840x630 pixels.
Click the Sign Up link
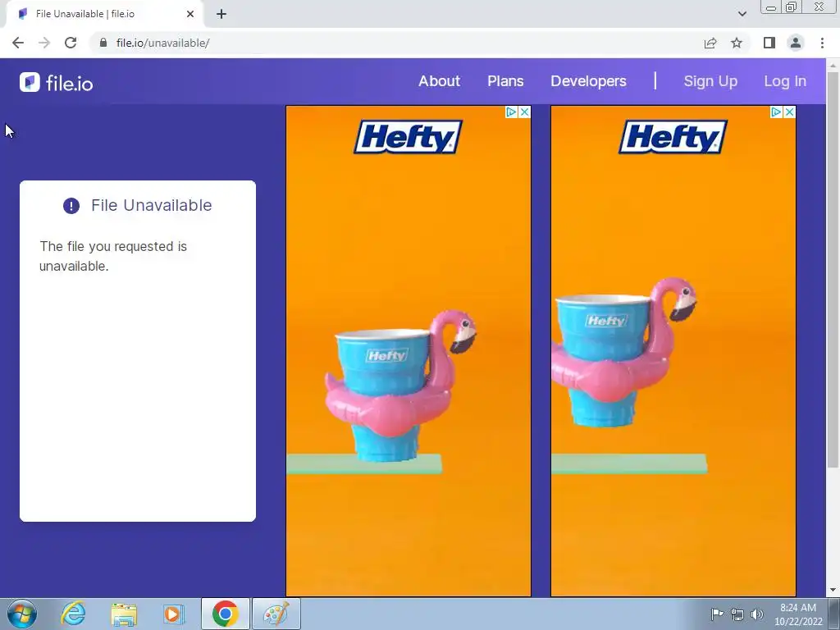710,81
